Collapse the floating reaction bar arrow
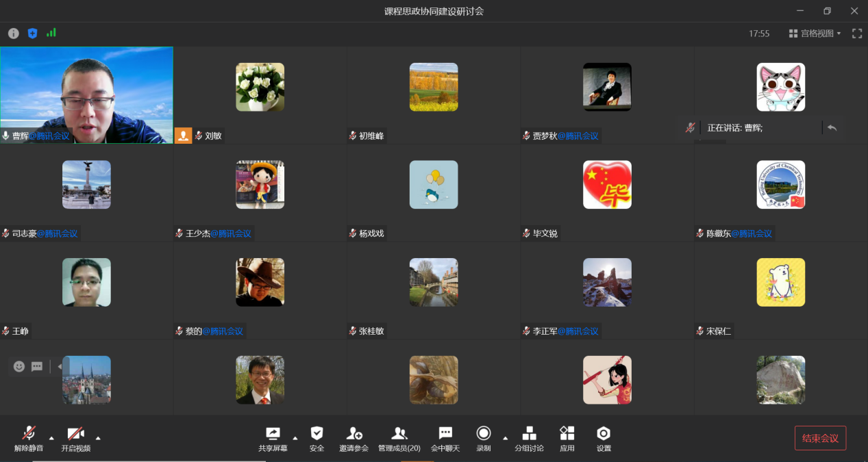This screenshot has height=462, width=868. 59,366
